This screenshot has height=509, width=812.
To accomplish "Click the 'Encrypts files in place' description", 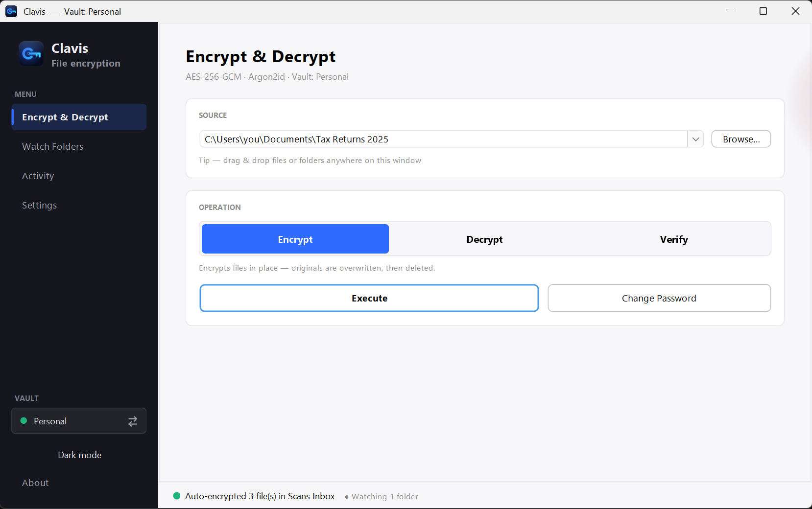I will tap(317, 268).
